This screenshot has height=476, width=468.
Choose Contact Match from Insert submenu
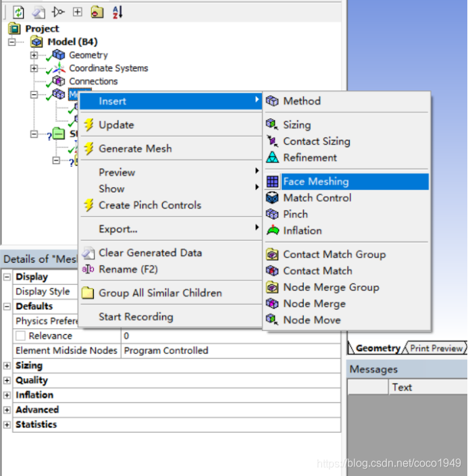pos(346,271)
